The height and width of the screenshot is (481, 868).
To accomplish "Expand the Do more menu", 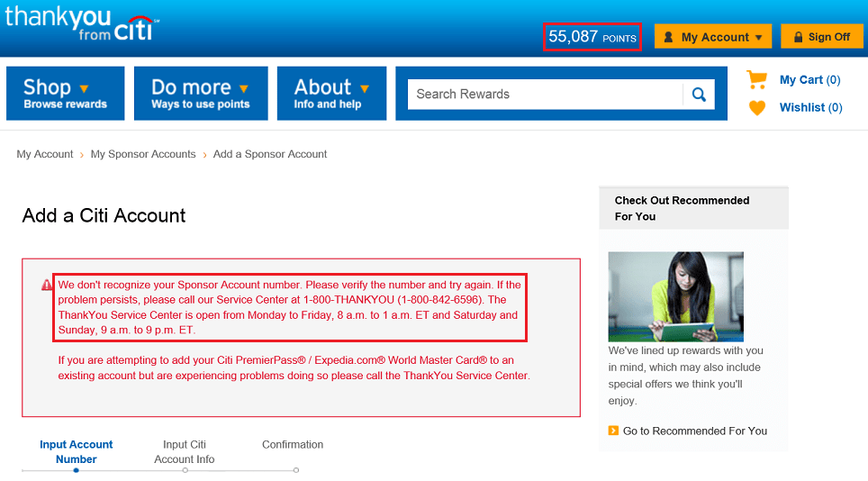I will click(201, 94).
